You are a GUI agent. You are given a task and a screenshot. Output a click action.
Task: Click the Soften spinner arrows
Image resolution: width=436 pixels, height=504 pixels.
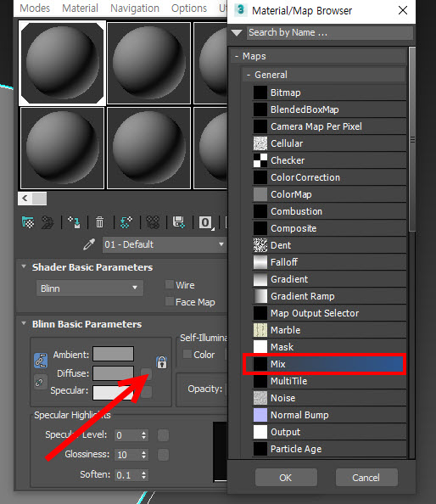coord(143,475)
